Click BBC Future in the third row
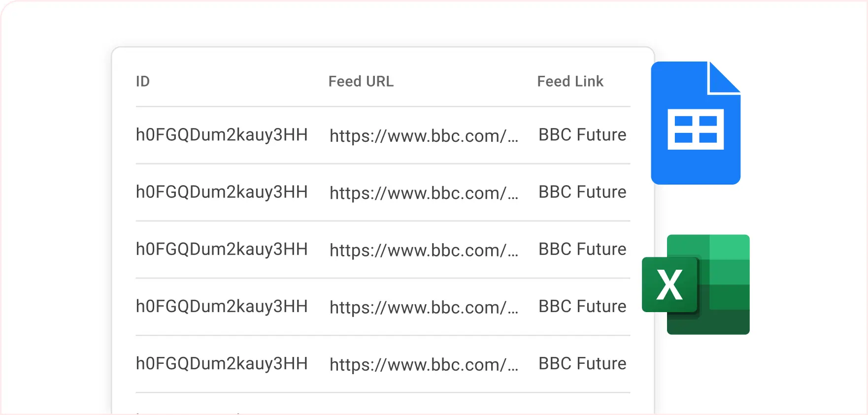The image size is (868, 415). 582,249
